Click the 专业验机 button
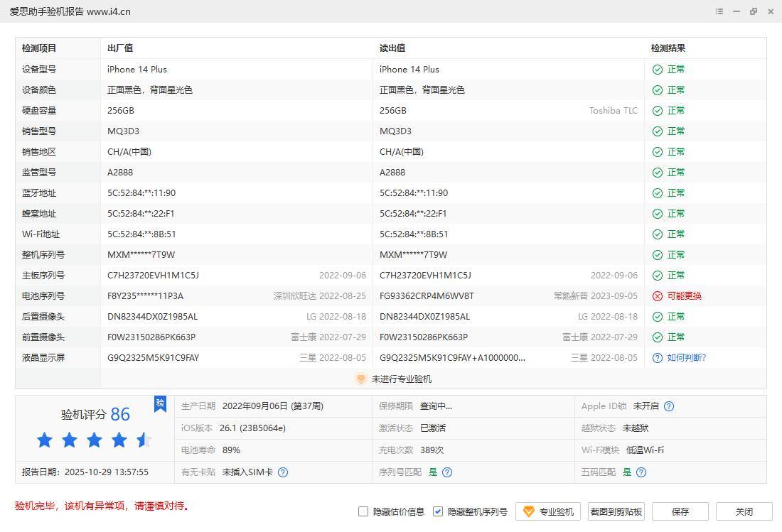 click(x=548, y=511)
